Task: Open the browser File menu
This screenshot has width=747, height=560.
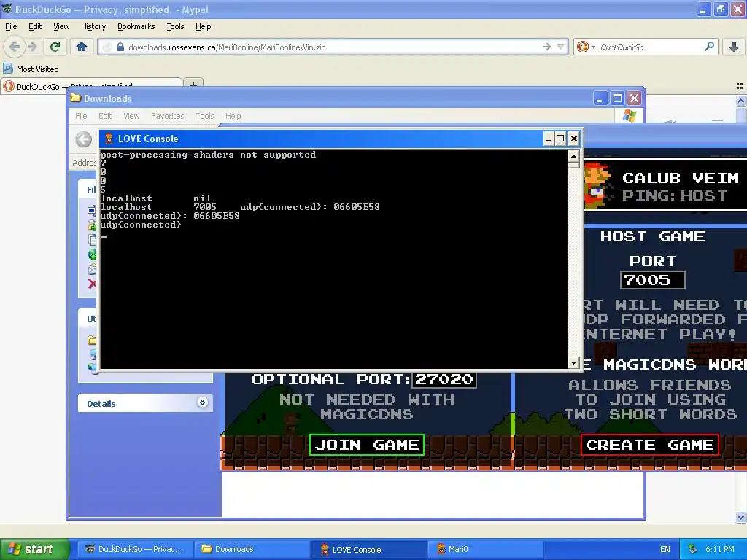Action: point(11,26)
